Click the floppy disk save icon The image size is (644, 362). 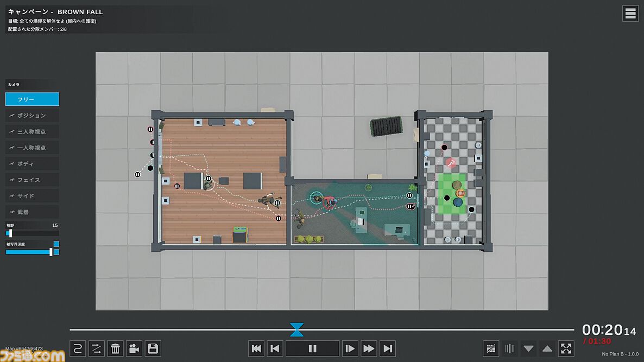pos(153,348)
